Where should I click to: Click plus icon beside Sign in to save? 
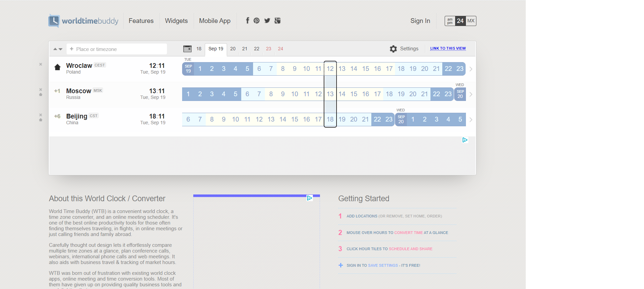pyautogui.click(x=341, y=265)
